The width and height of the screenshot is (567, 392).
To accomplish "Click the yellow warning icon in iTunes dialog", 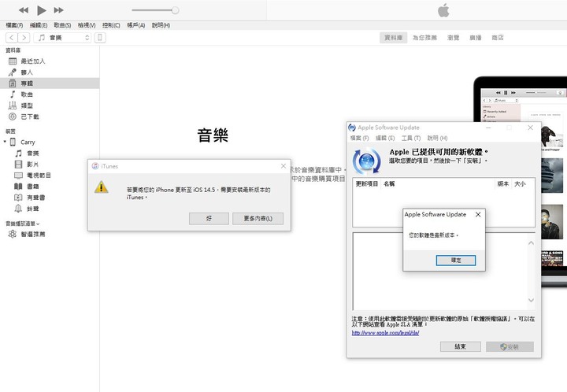I will coord(102,187).
